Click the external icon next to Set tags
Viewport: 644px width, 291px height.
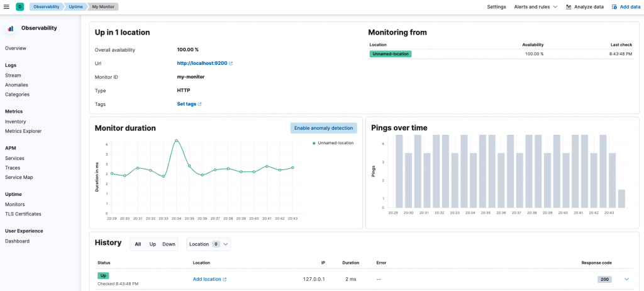pos(200,105)
